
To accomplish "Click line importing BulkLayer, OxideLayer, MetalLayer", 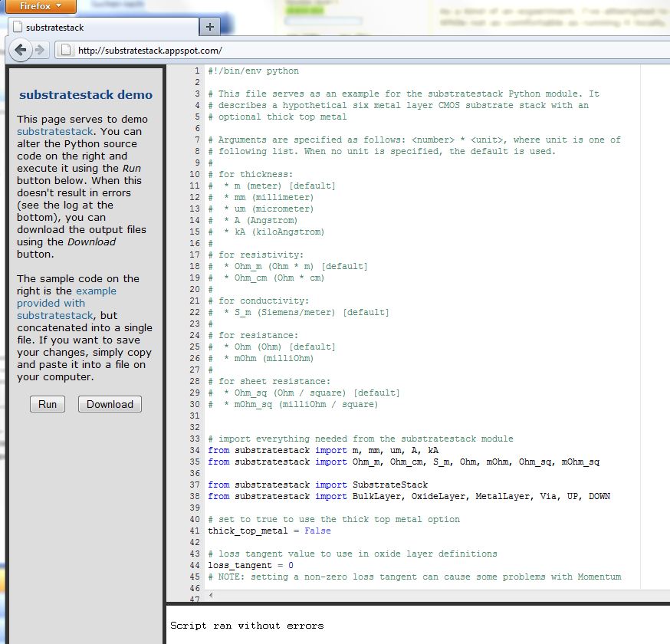I will point(409,496).
